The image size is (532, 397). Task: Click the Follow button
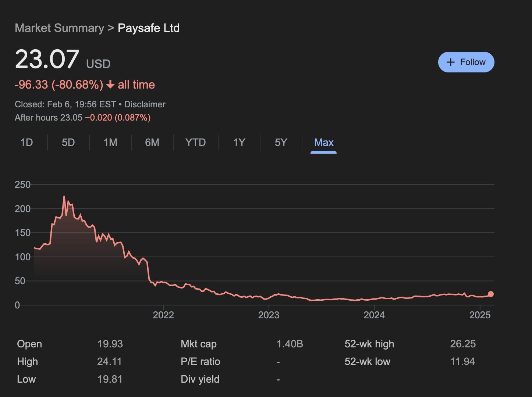click(x=466, y=62)
